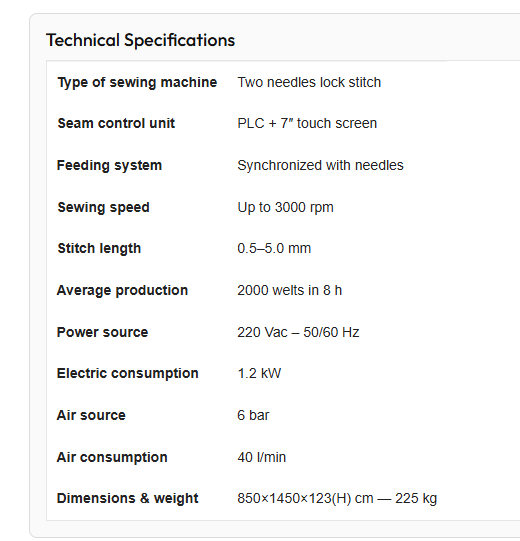The height and width of the screenshot is (541, 520).
Task: Click the PLC + 7″ touch screen value
Action: coord(307,123)
